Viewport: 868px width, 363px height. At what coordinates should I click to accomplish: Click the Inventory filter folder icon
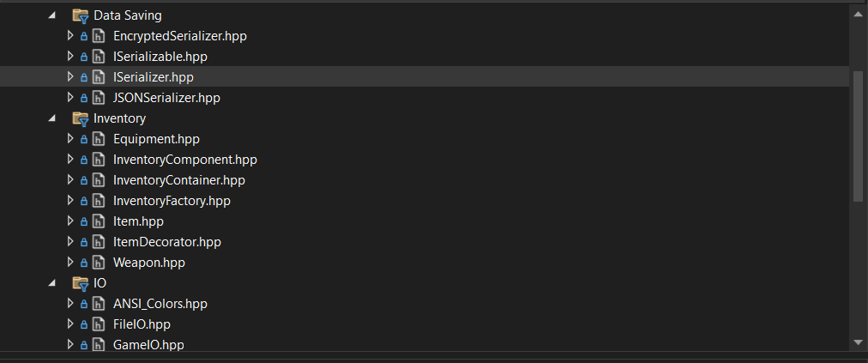coord(81,118)
